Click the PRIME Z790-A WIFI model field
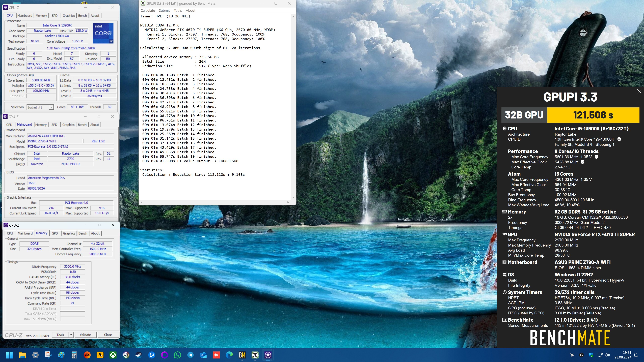Viewport: 644px width, 362px height. pyautogui.click(x=55, y=141)
